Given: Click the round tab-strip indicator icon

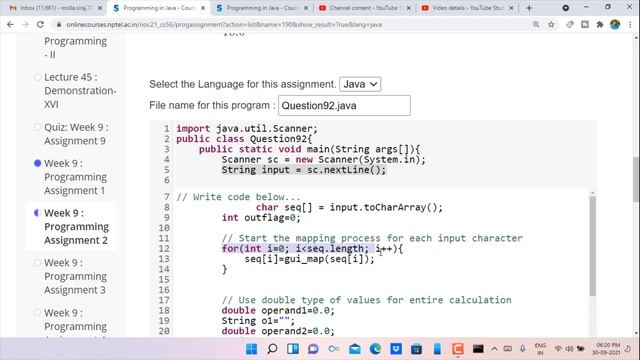Looking at the screenshot, I should (565, 8).
